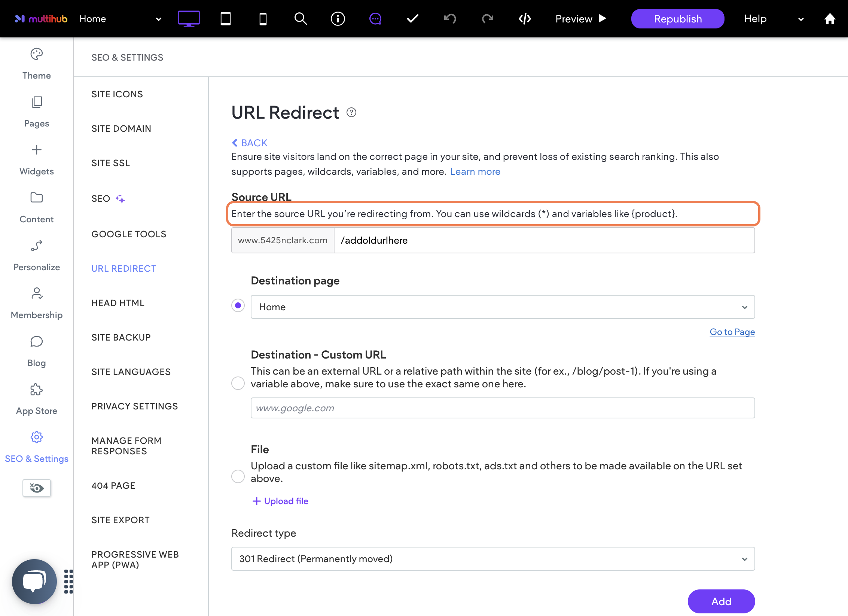Click the BACK link
The width and height of the screenshot is (848, 616).
(249, 143)
